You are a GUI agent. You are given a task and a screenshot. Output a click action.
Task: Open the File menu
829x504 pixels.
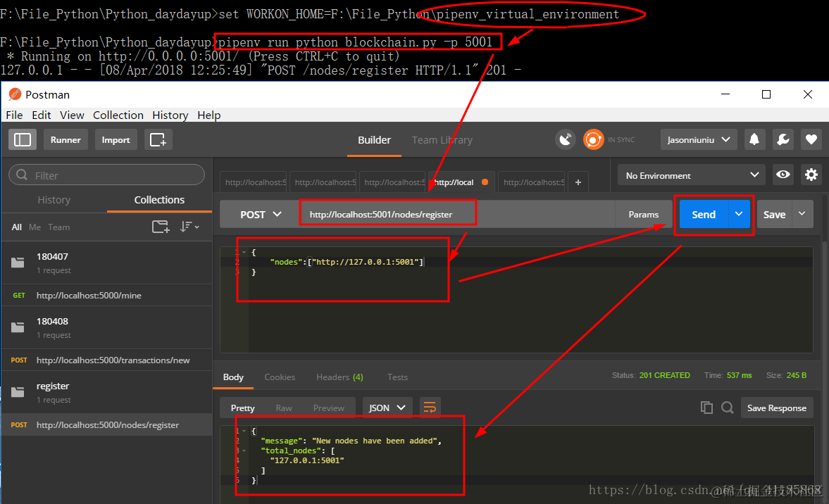point(14,115)
